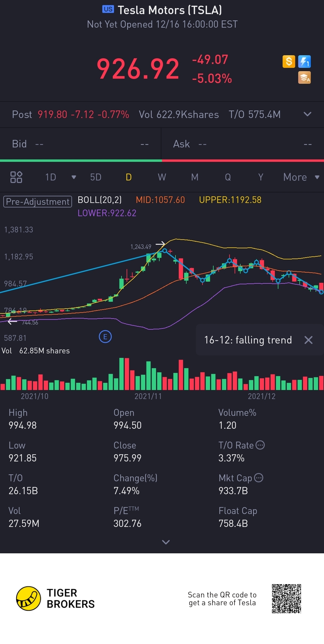Viewport: 324px width, 644px height.
Task: Tap the T/O 575.4M text
Action: pyautogui.click(x=255, y=114)
